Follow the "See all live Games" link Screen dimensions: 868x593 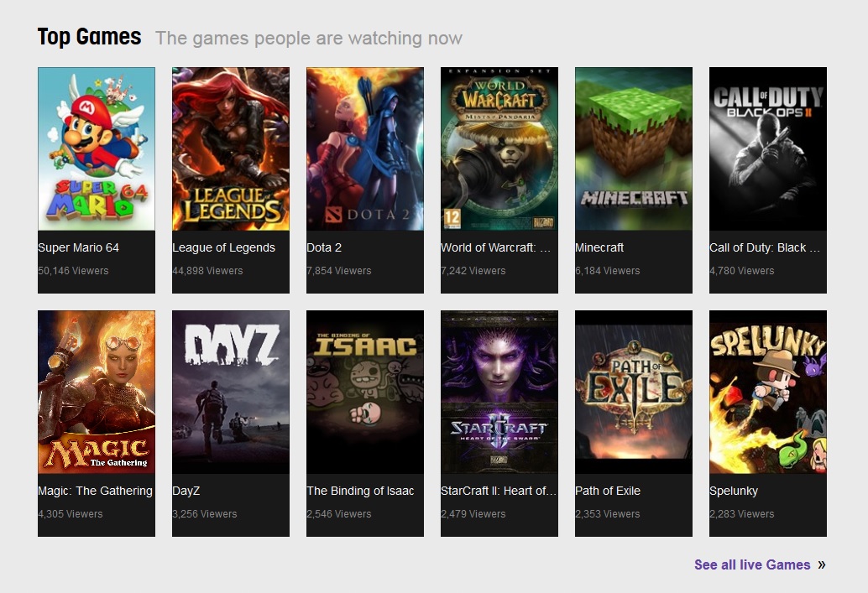[x=752, y=564]
